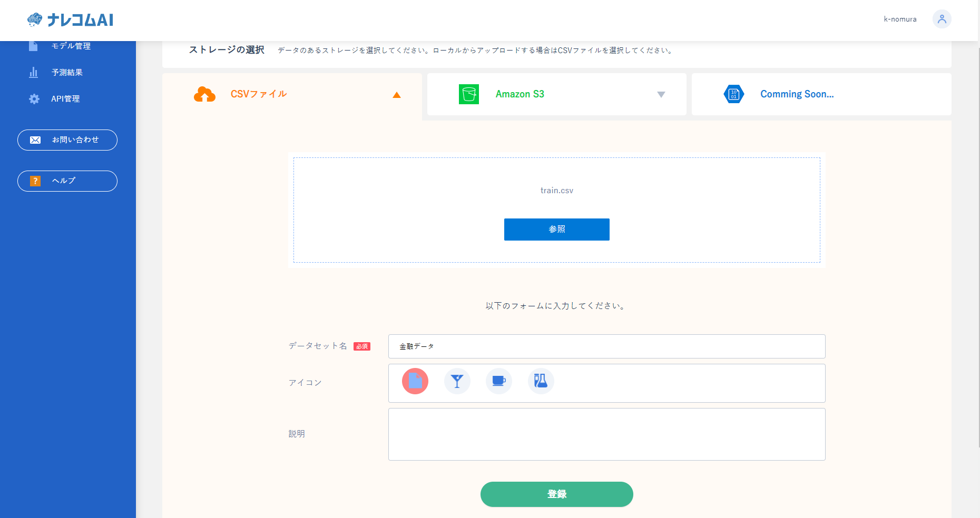Image resolution: width=980 pixels, height=518 pixels.
Task: Select the document dataset icon
Action: 415,381
